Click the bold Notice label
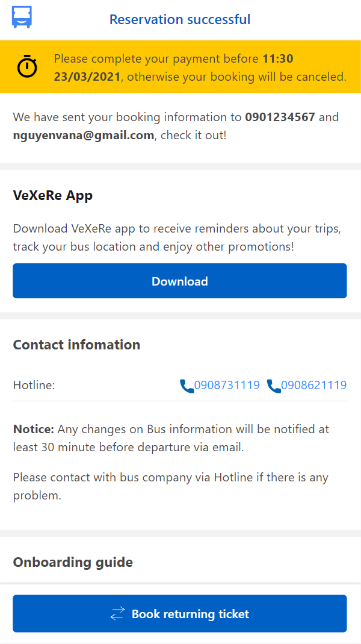Image resolution: width=361 pixels, height=644 pixels. 34,429
